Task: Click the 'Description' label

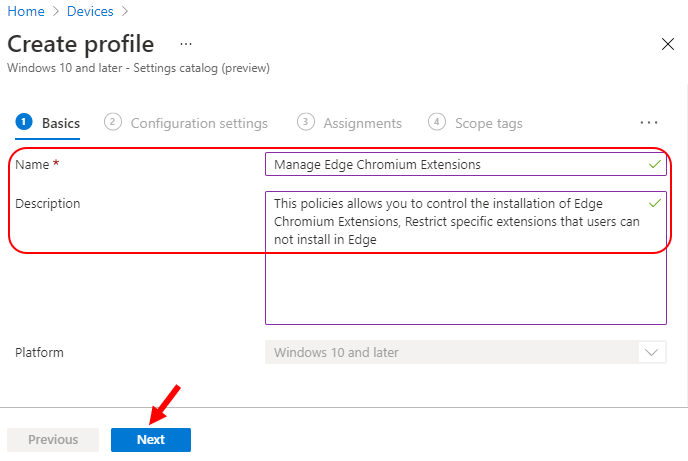Action: pos(48,204)
